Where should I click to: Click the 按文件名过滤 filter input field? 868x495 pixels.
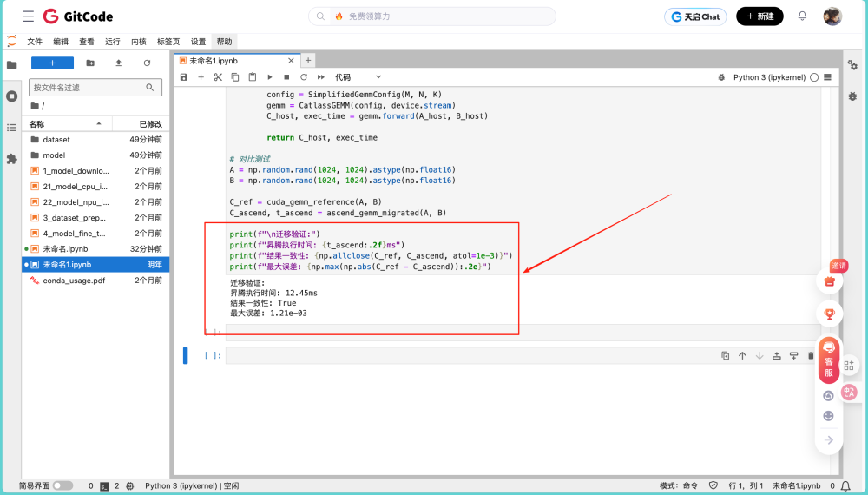[x=89, y=88]
